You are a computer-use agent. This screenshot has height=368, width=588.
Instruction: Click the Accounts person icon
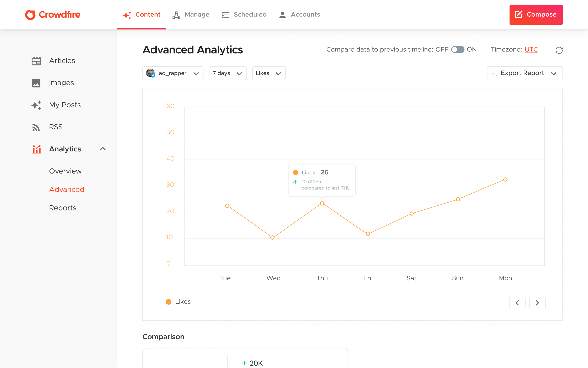coord(282,15)
